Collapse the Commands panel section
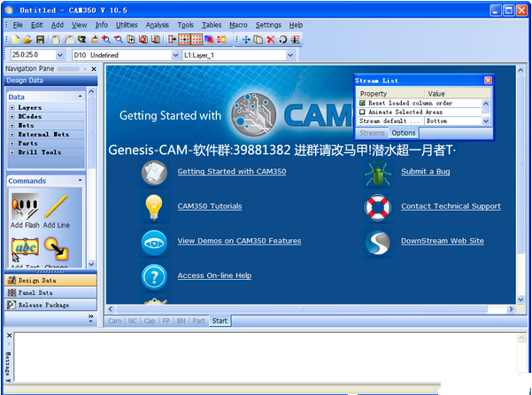Viewport: 532px width, 395px height. (x=80, y=180)
